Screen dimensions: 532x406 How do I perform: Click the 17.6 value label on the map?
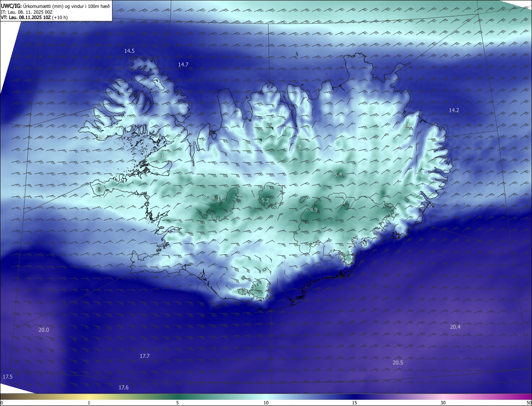click(123, 387)
